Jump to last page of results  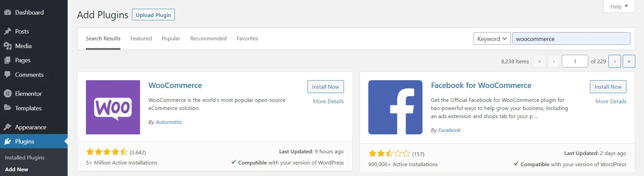coord(629,61)
